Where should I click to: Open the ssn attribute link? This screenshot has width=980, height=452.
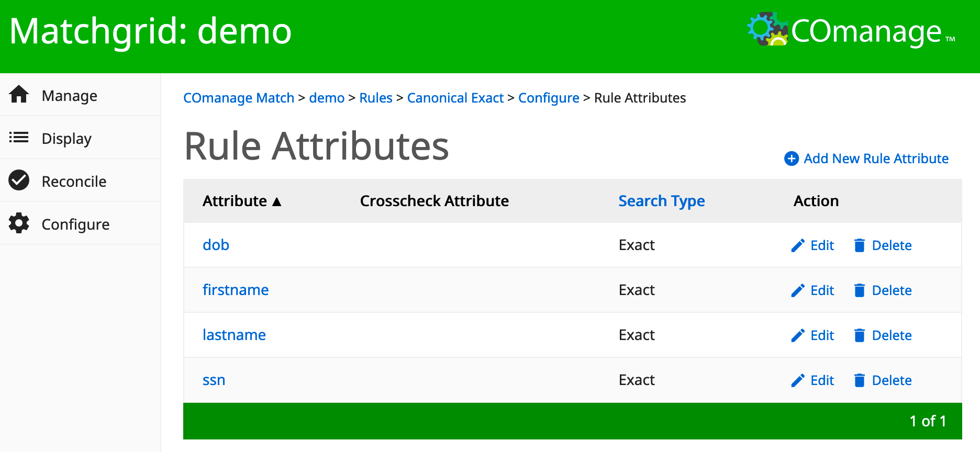tap(214, 380)
